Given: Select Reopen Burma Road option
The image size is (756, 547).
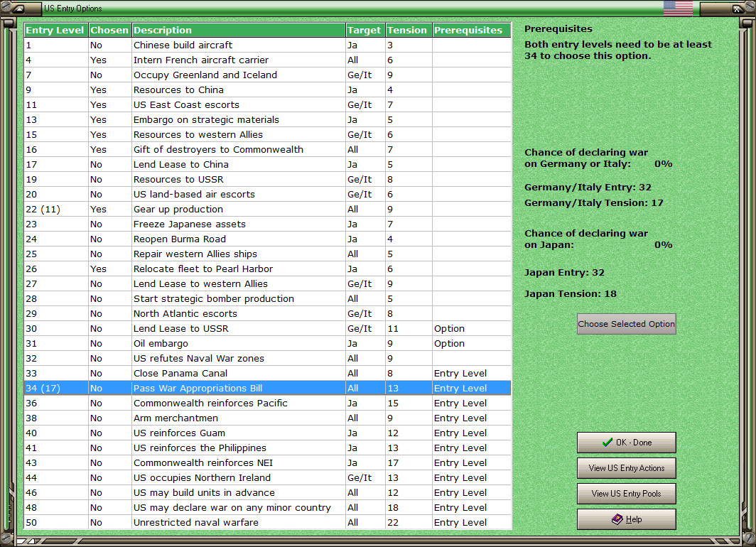Looking at the screenshot, I should tap(268, 239).
